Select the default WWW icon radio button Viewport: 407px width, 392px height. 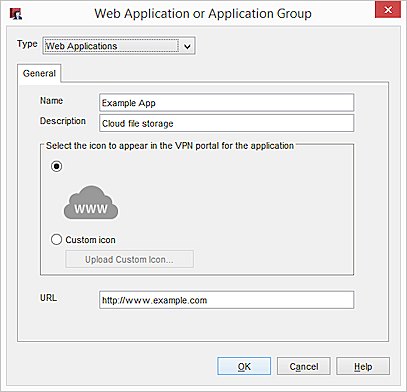pos(56,166)
